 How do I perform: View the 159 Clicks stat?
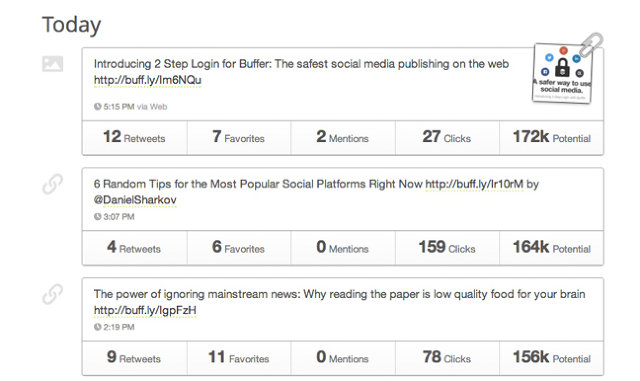[447, 247]
